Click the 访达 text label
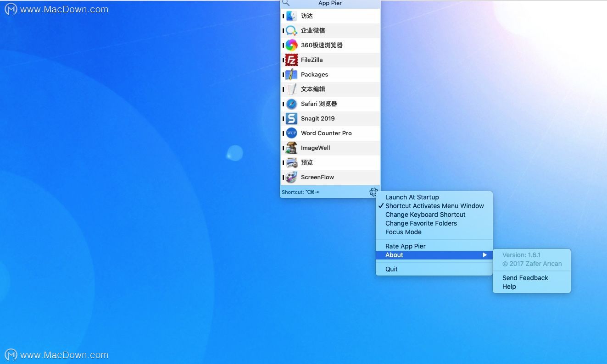Viewport: 607px width, 364px height. 307,16
